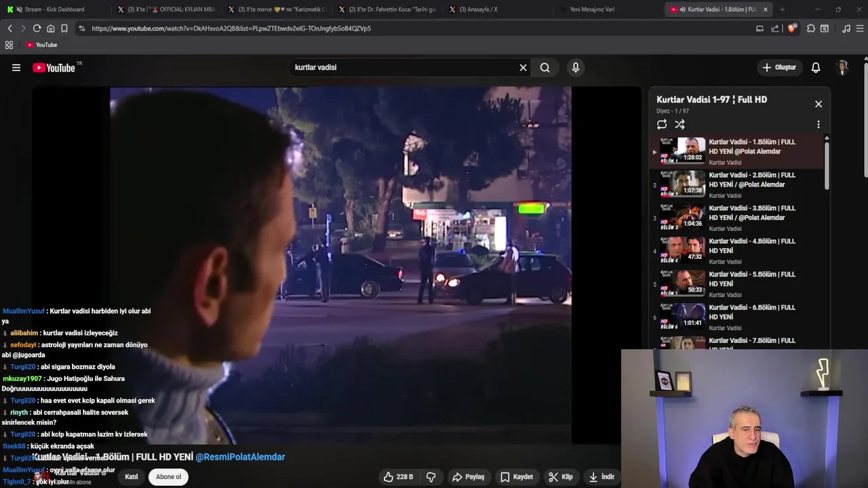Viewport: 868px width, 488px height.
Task: Switch to OFFICIAL: KYLIAN MBA X tab
Action: (166, 9)
